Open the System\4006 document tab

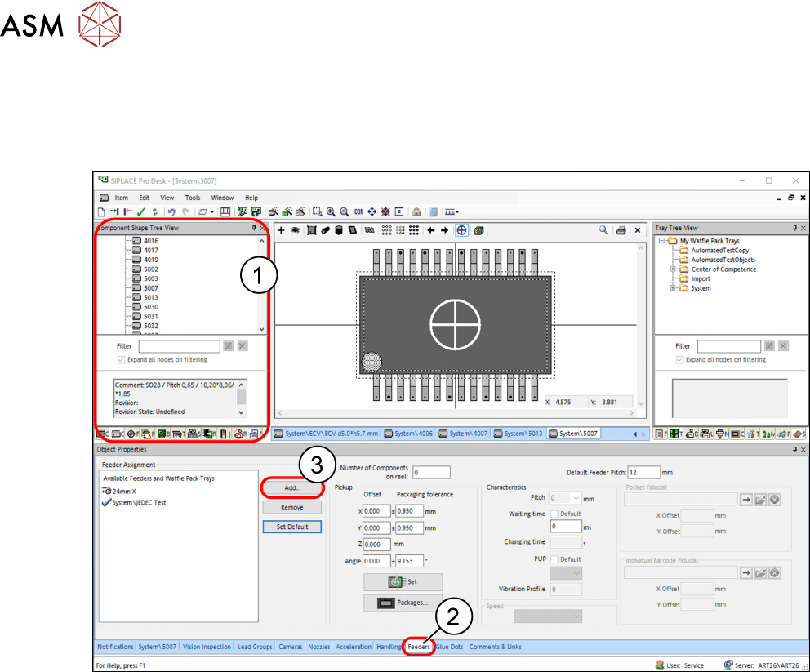(408, 434)
